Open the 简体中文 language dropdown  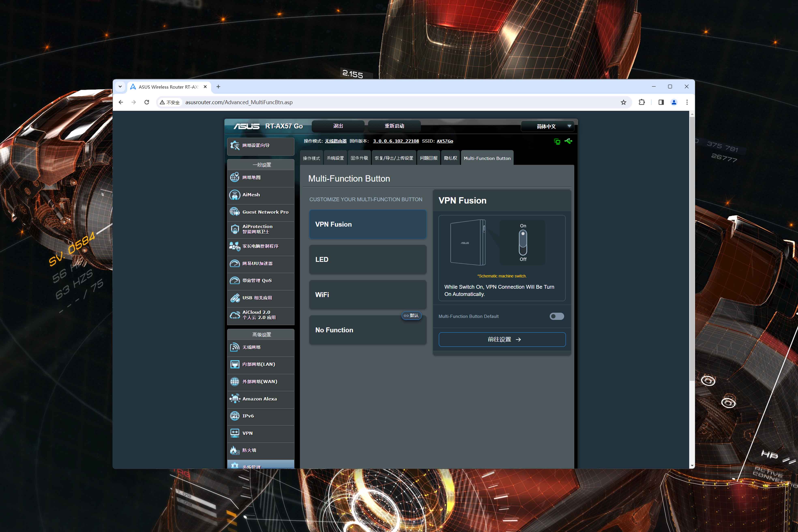pos(548,126)
